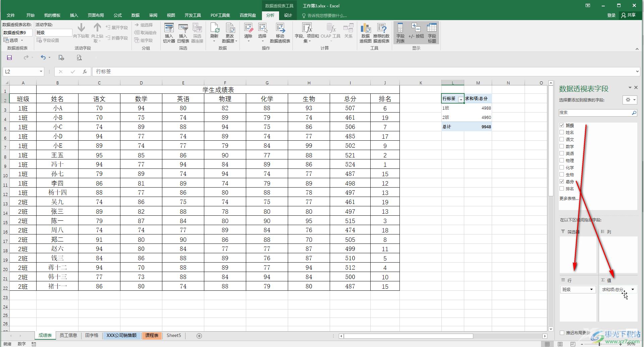Open field pane task options dropdown
Screen dimensions: 644x347
630,88
